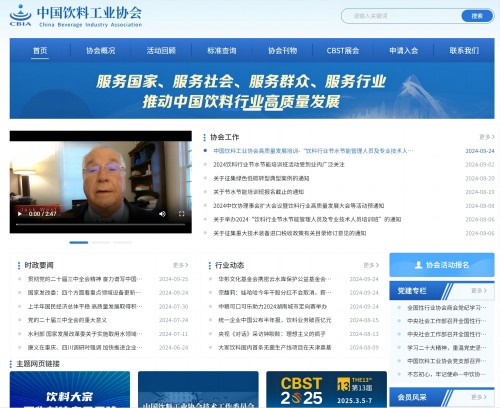This screenshot has height=408, width=500.
Task: Open the 水利部 国家发展改革委 news item
Action: (85, 334)
